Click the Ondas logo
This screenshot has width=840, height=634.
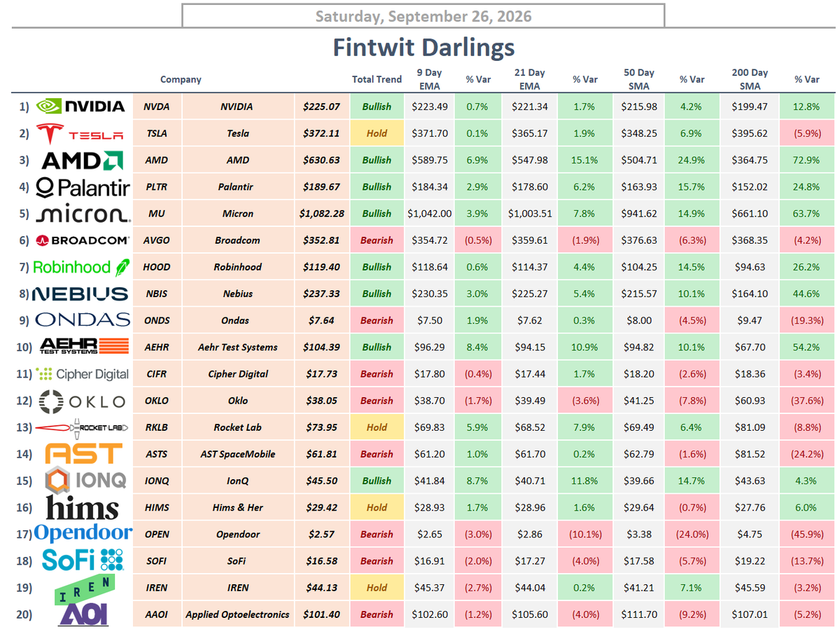(82, 320)
